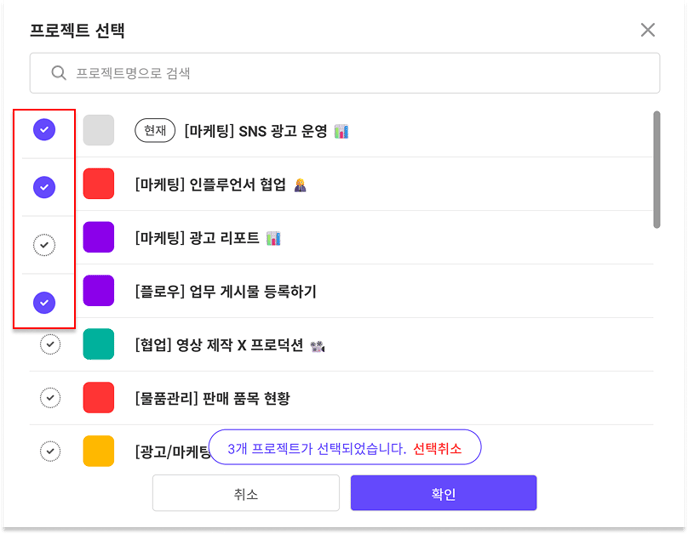Click the 현재 badge on first project

point(155,131)
